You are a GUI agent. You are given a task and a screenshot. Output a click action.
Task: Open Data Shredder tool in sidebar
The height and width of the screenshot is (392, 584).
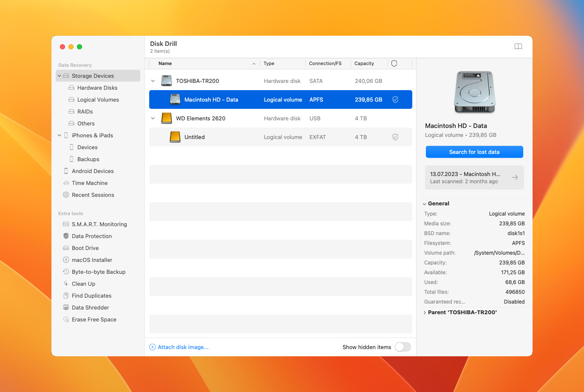coord(91,307)
